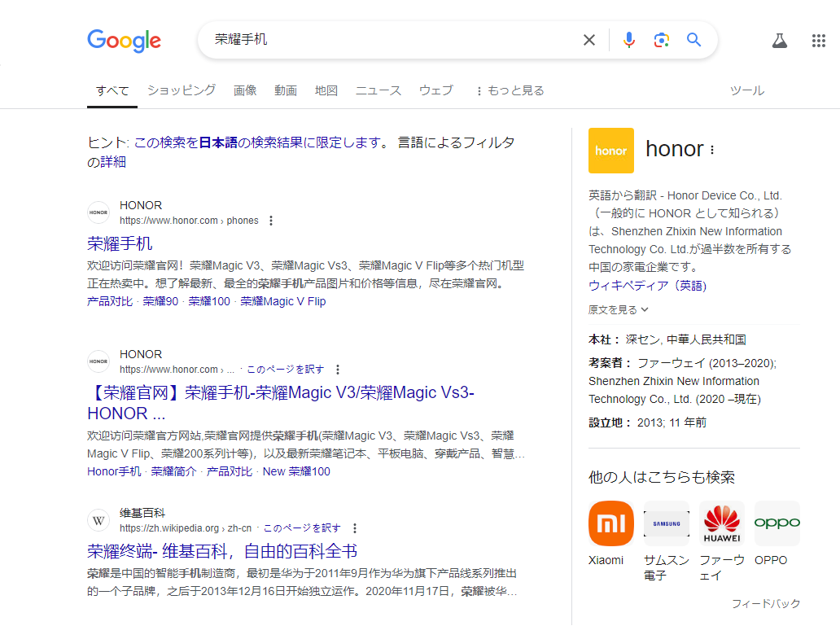Click the 他の人はこちらも検索 heading
The height and width of the screenshot is (626, 840).
click(x=662, y=477)
